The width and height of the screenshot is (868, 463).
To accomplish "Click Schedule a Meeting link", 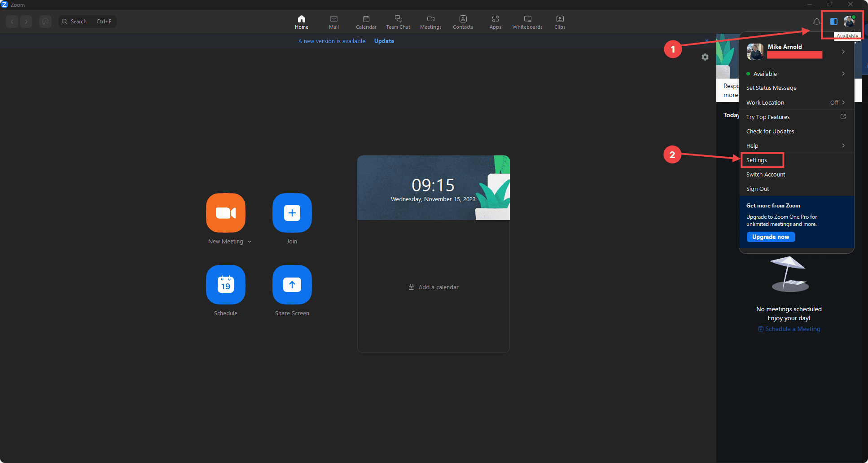I will 789,329.
